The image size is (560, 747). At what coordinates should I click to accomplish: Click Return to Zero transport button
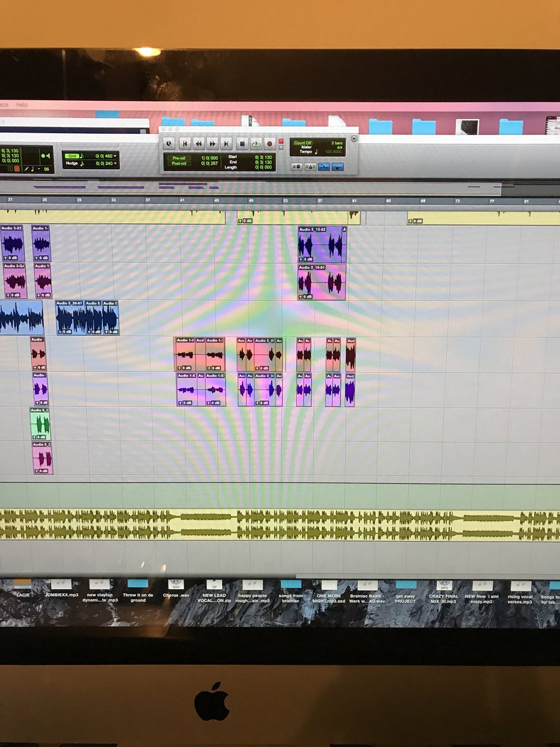184,143
